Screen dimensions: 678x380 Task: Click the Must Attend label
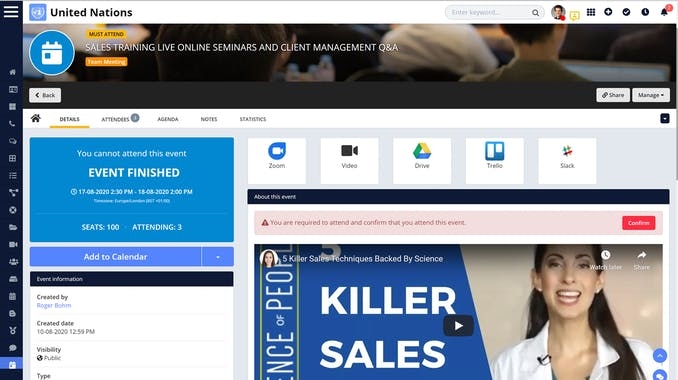[106, 34]
